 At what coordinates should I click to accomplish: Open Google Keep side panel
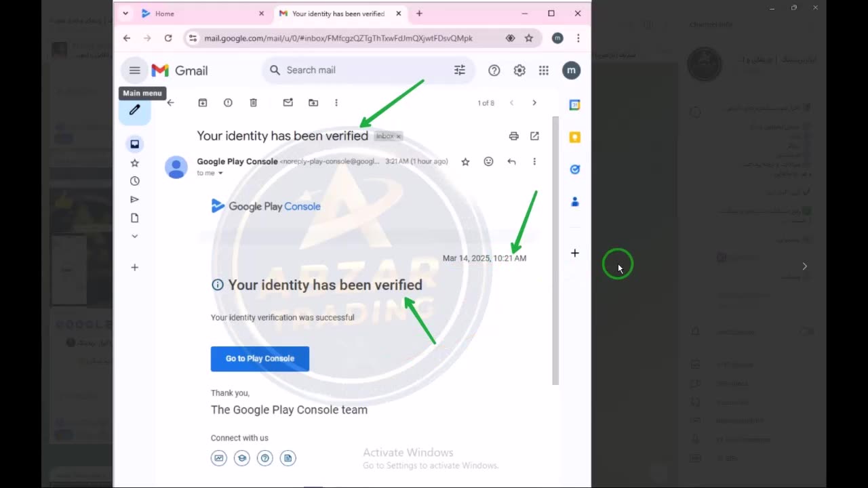tap(574, 137)
